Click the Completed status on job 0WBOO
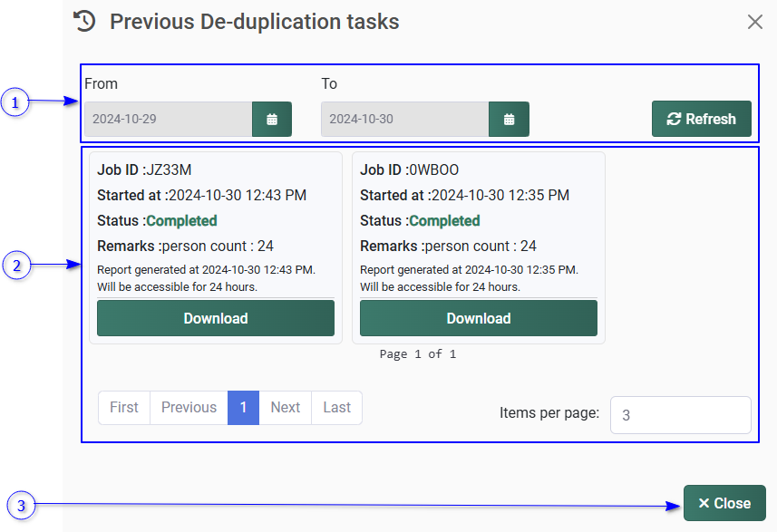 [x=444, y=221]
